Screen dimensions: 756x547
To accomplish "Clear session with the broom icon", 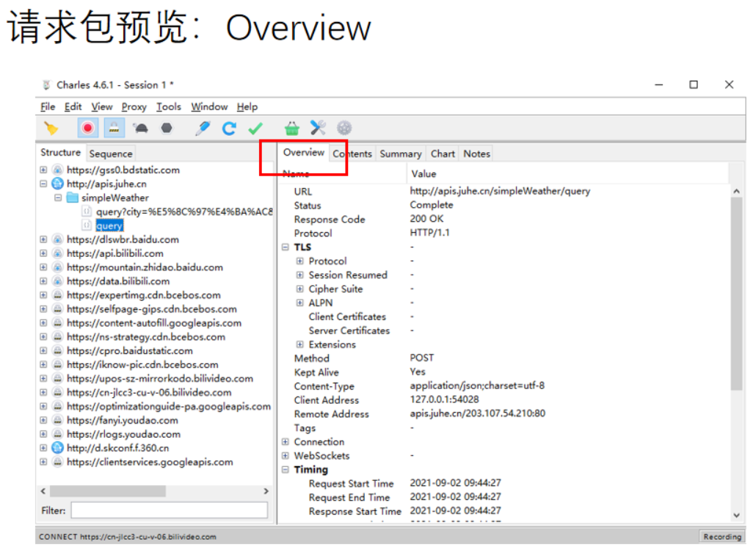I will (51, 128).
